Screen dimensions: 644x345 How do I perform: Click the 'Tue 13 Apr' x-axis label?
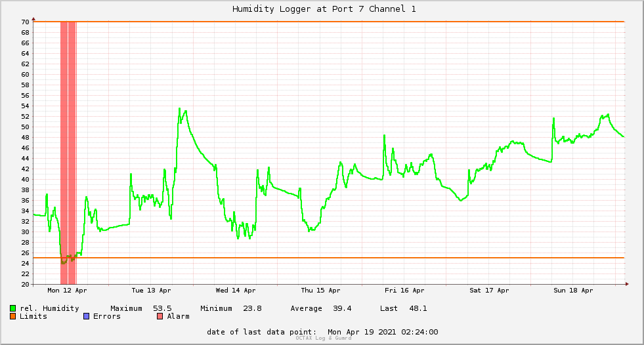(151, 290)
